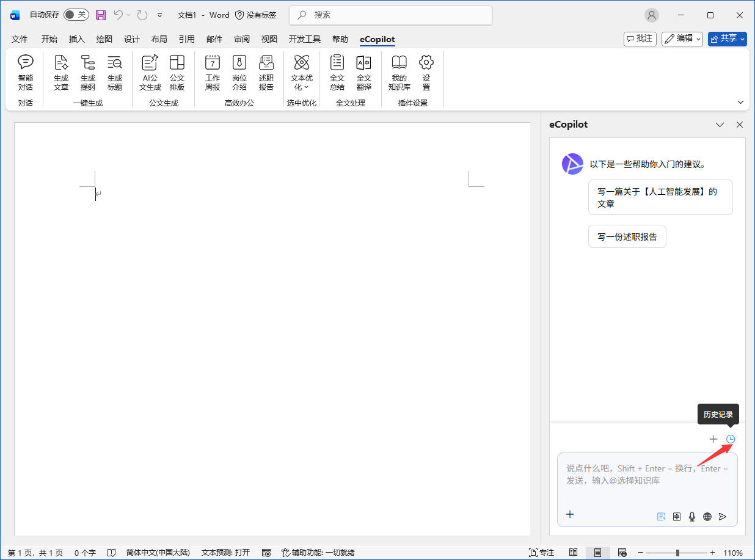Click the zoom slider in status bar
Image resolution: width=755 pixels, height=560 pixels.
pos(677,553)
